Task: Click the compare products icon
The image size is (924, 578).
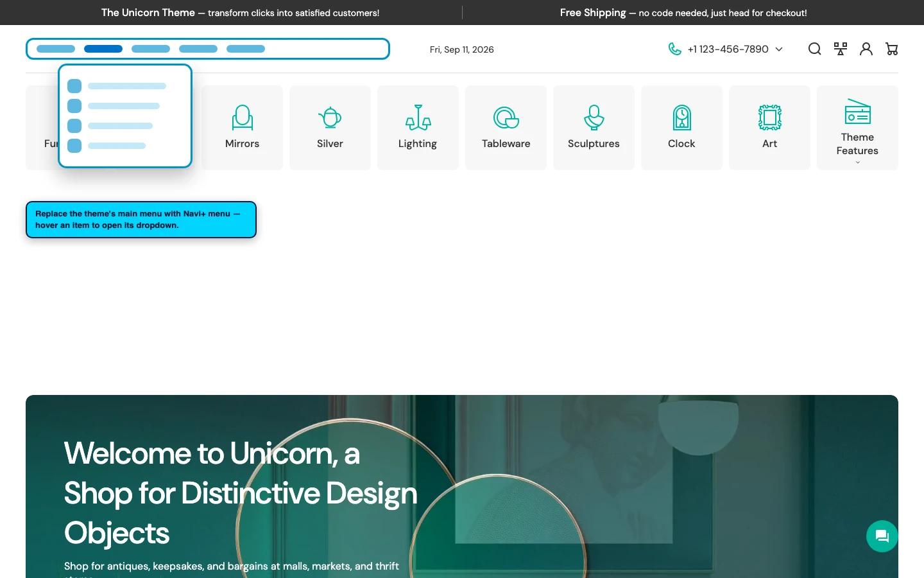Action: pos(841,49)
